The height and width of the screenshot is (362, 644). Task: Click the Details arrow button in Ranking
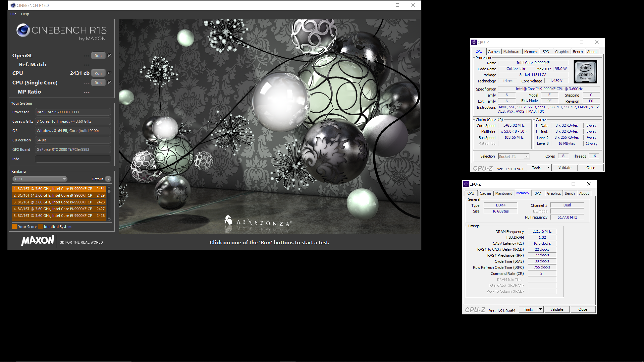tap(108, 179)
